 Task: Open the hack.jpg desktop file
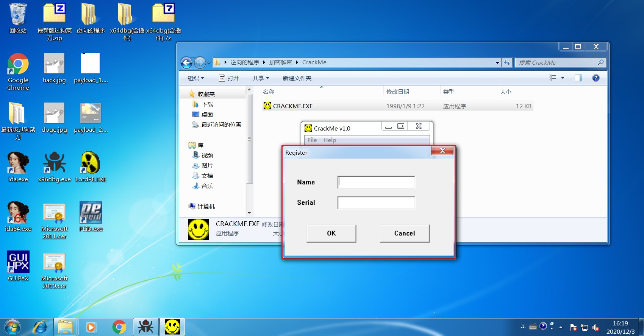coord(54,68)
